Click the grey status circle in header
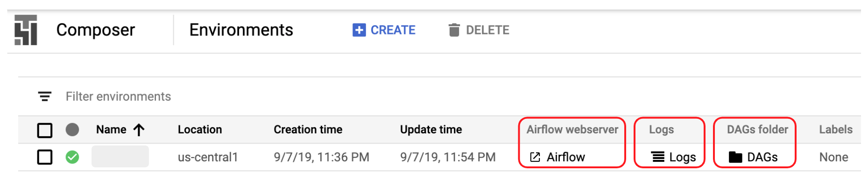The image size is (868, 179). coord(72,130)
